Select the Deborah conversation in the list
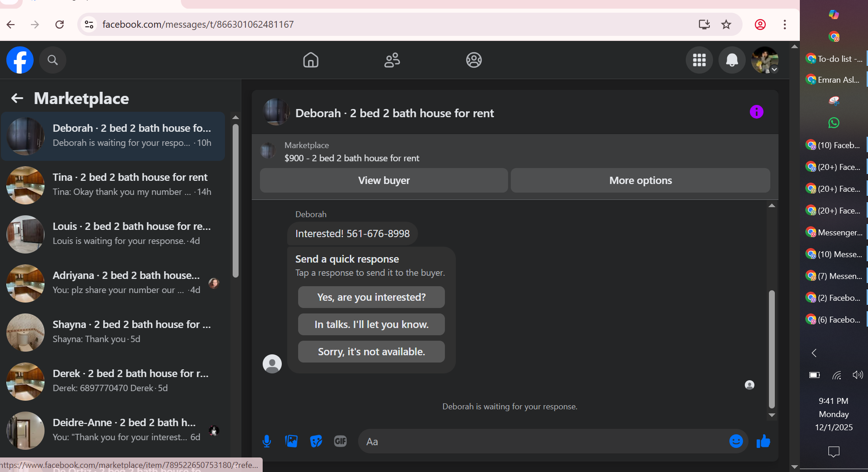Image resolution: width=868 pixels, height=472 pixels. 114,136
